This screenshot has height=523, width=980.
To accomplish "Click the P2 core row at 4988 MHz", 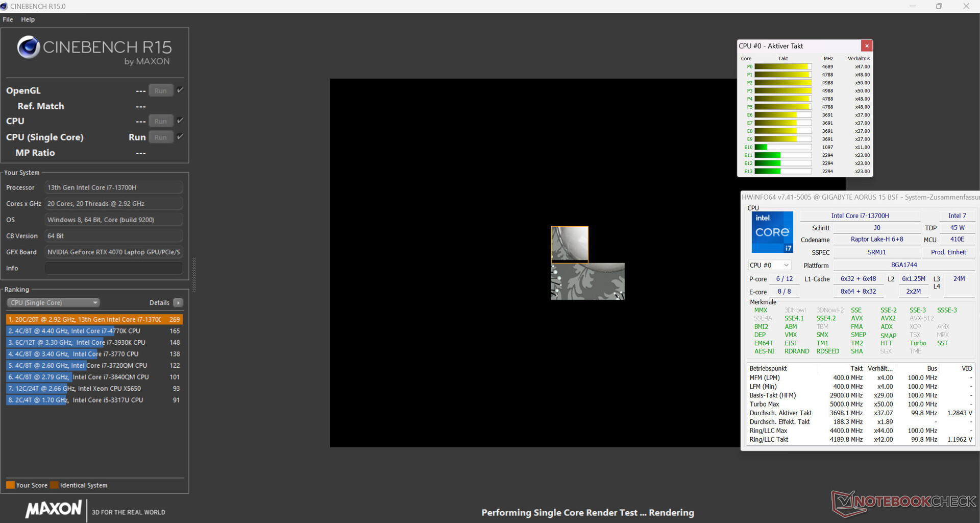I will click(x=805, y=83).
